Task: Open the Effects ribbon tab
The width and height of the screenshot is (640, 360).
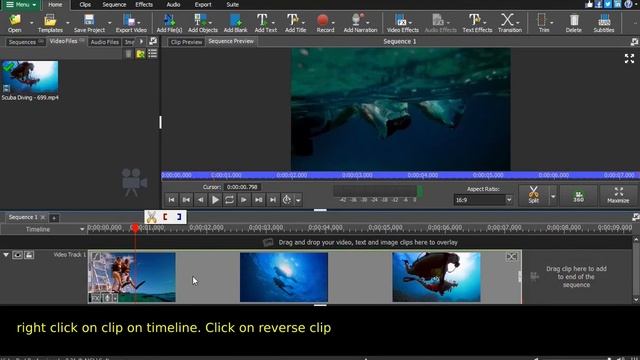Action: click(144, 4)
